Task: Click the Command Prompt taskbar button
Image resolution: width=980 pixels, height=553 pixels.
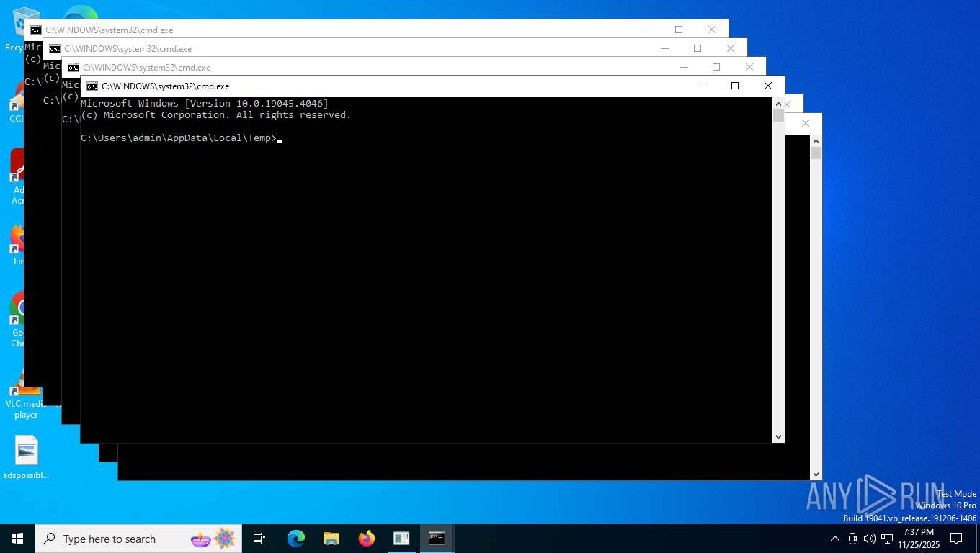Action: 437,539
